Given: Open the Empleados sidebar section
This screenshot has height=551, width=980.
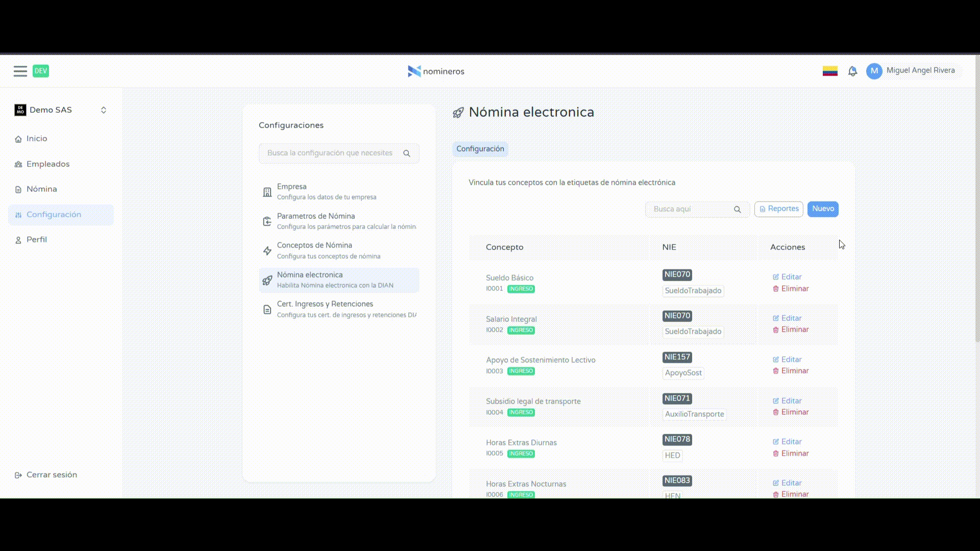Looking at the screenshot, I should click(x=48, y=164).
